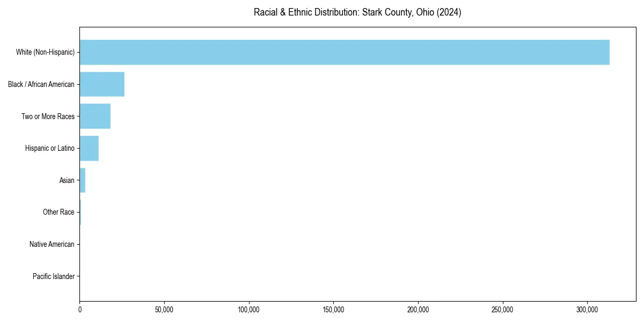Click the Two or More Races label
Screen dimensions: 644x322
point(48,116)
